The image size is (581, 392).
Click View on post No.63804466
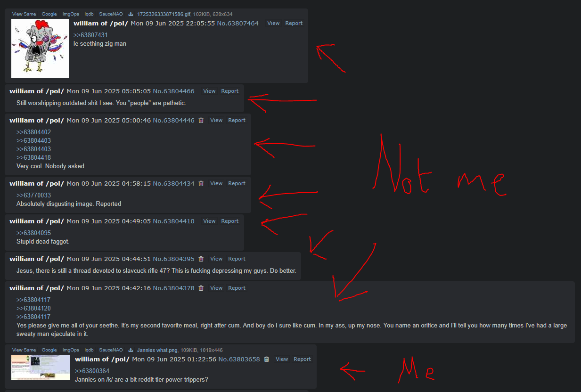pyautogui.click(x=209, y=91)
